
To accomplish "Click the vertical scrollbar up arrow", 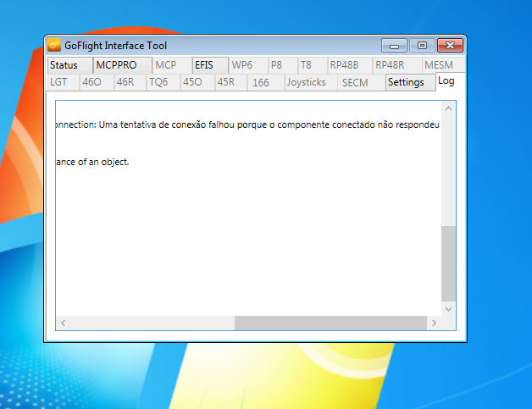I will point(449,108).
